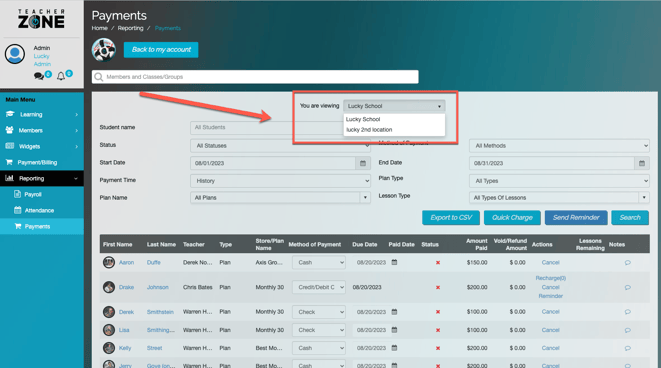661x368 pixels.
Task: Click Derek Smithstein's avatar
Action: (109, 312)
